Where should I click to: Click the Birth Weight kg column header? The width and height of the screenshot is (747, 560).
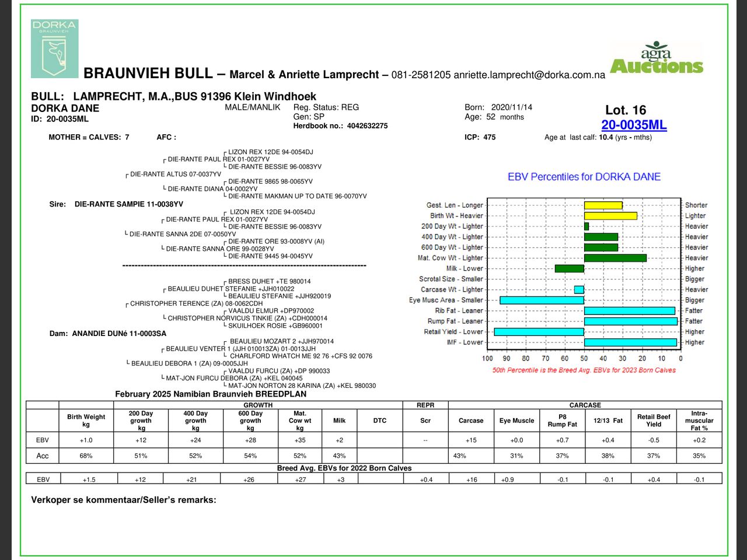86,421
